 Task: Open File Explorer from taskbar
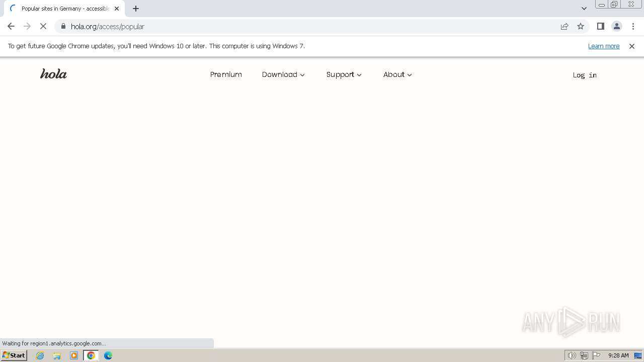tap(57, 355)
